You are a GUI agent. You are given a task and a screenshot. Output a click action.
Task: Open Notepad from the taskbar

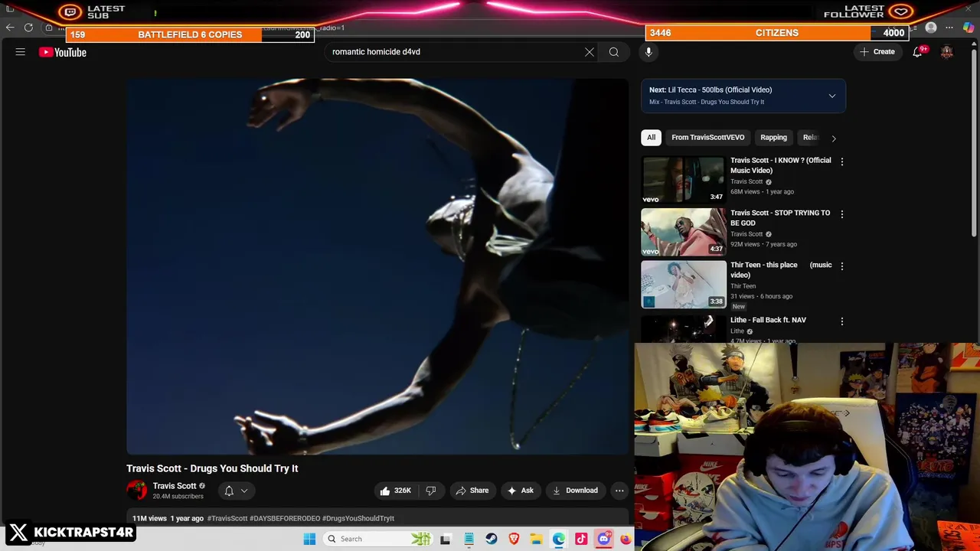point(469,539)
